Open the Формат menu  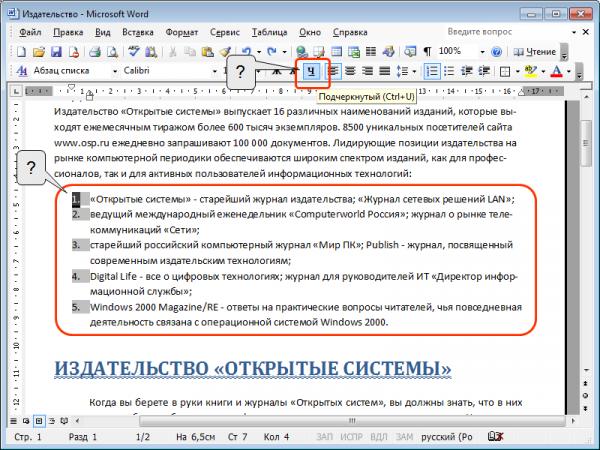click(x=182, y=32)
